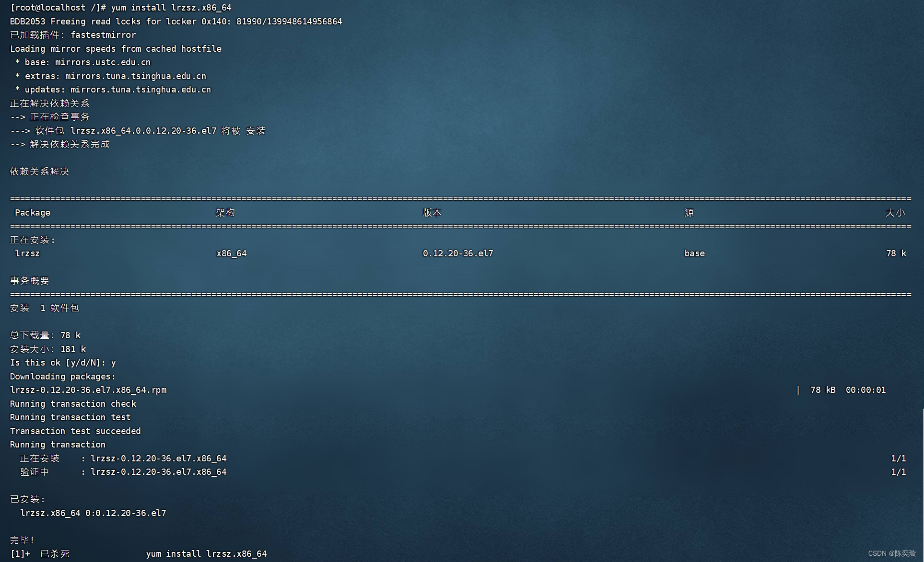Click the '--> 解决依赖关系完成' line
This screenshot has width=924, height=562.
pos(59,144)
